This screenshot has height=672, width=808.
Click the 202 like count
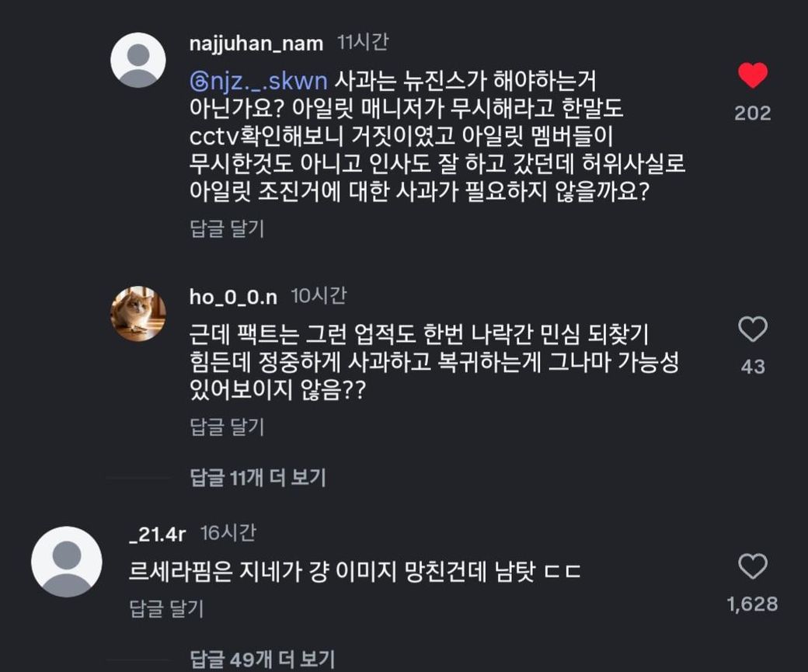tap(752, 113)
